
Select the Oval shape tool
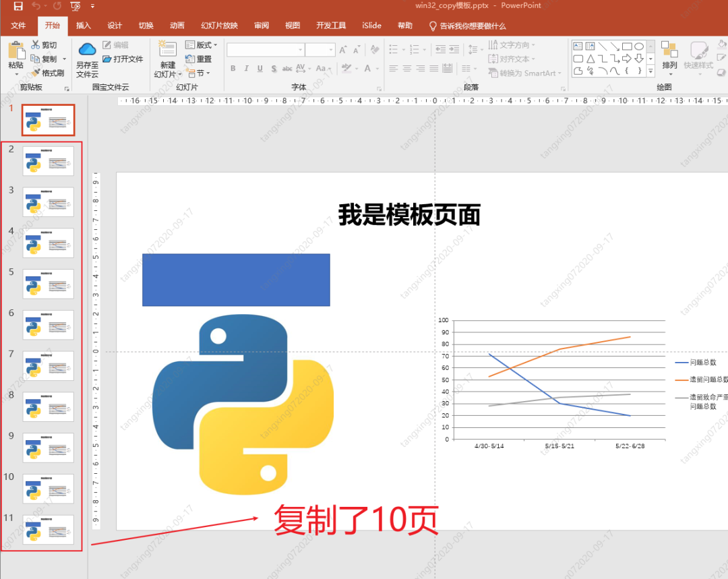[x=639, y=47]
